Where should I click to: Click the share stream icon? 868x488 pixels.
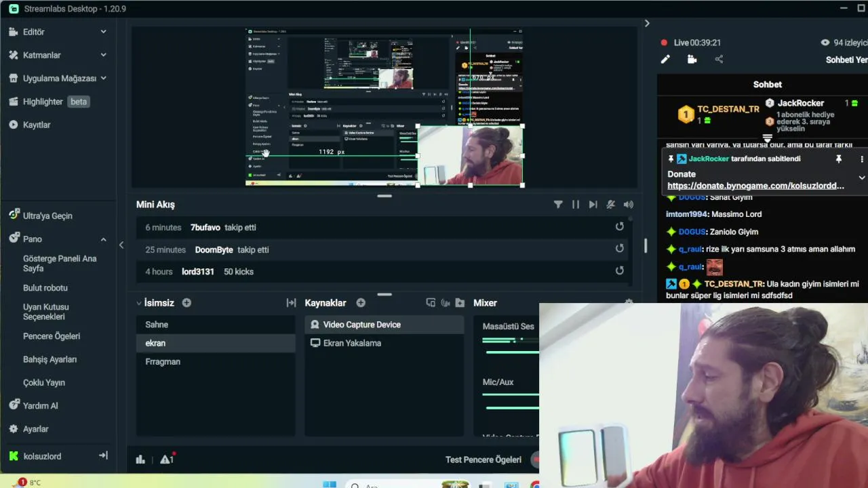tap(719, 59)
